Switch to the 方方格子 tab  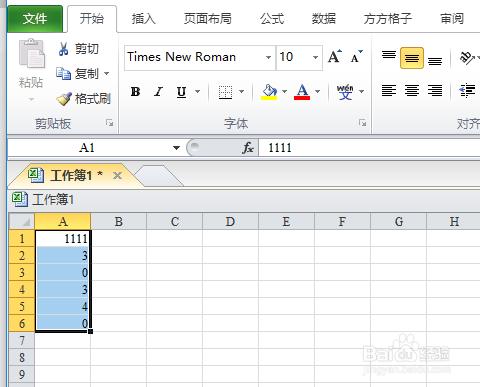(388, 19)
